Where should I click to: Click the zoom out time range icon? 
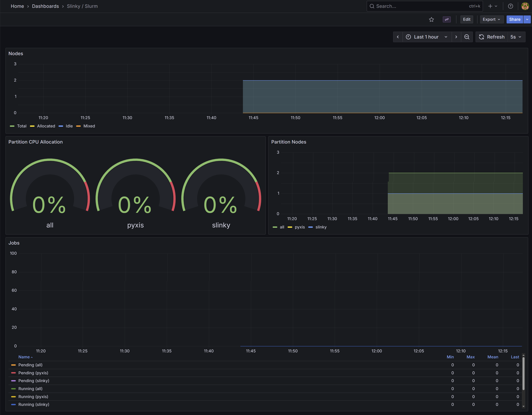point(467,37)
